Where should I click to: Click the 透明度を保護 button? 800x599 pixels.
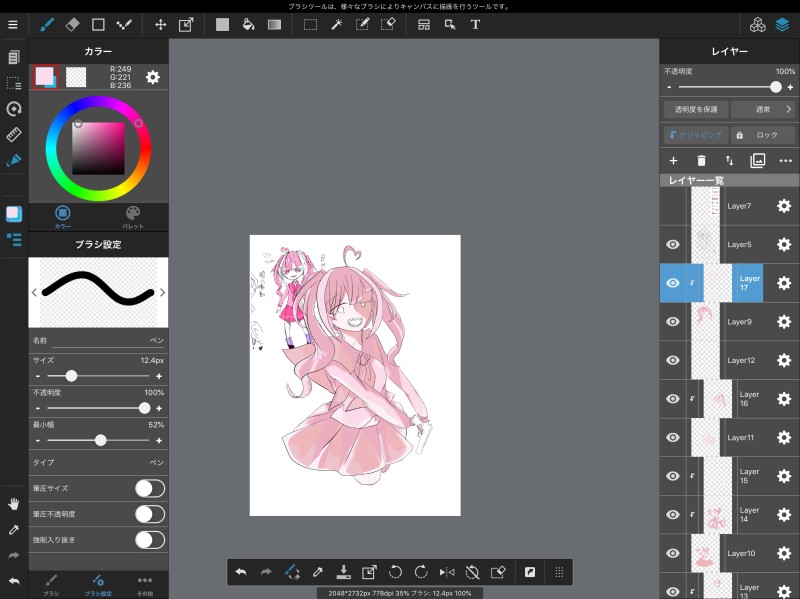coord(695,109)
